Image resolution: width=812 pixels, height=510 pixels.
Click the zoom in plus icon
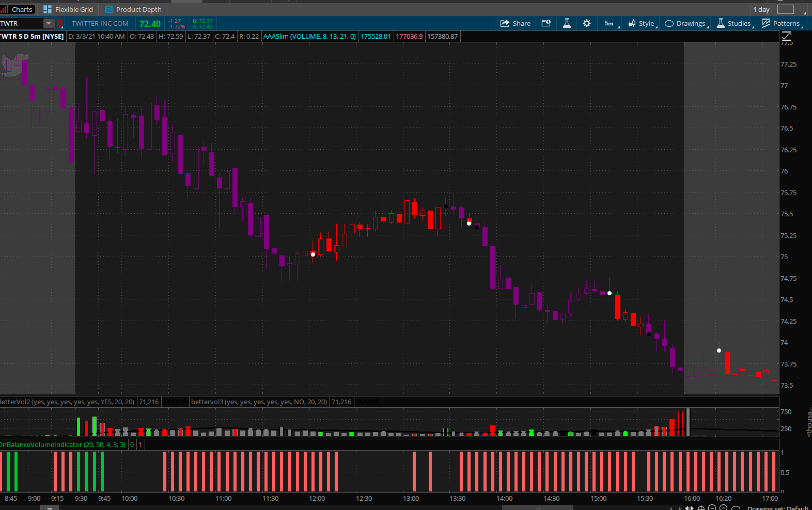pyautogui.click(x=712, y=508)
